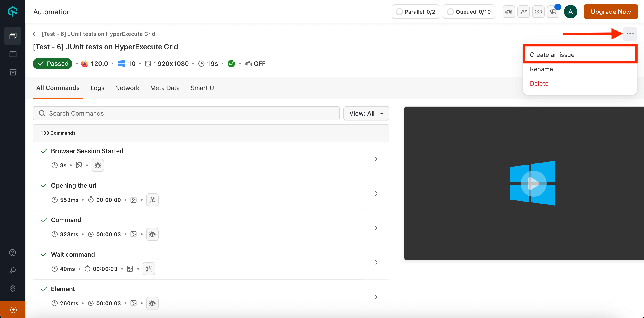Expand the Wait command row chevron
The image size is (644, 318).
pyautogui.click(x=376, y=262)
